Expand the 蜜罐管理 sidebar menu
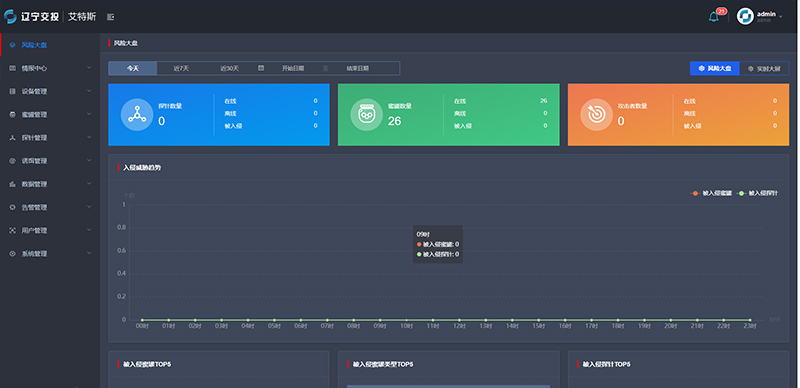 [50, 114]
